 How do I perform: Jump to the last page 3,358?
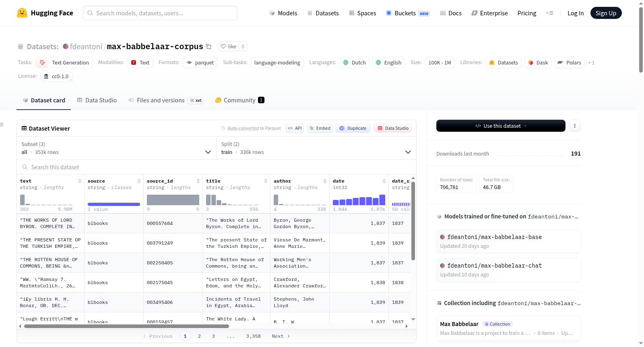254,336
